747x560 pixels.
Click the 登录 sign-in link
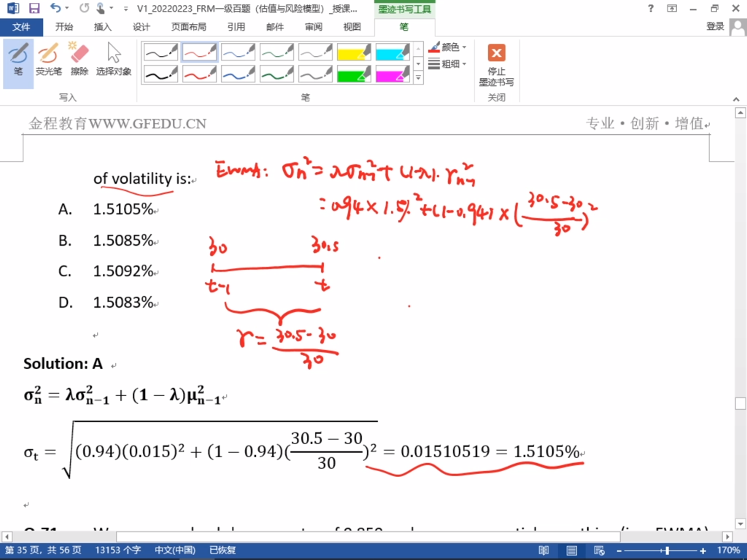click(716, 27)
